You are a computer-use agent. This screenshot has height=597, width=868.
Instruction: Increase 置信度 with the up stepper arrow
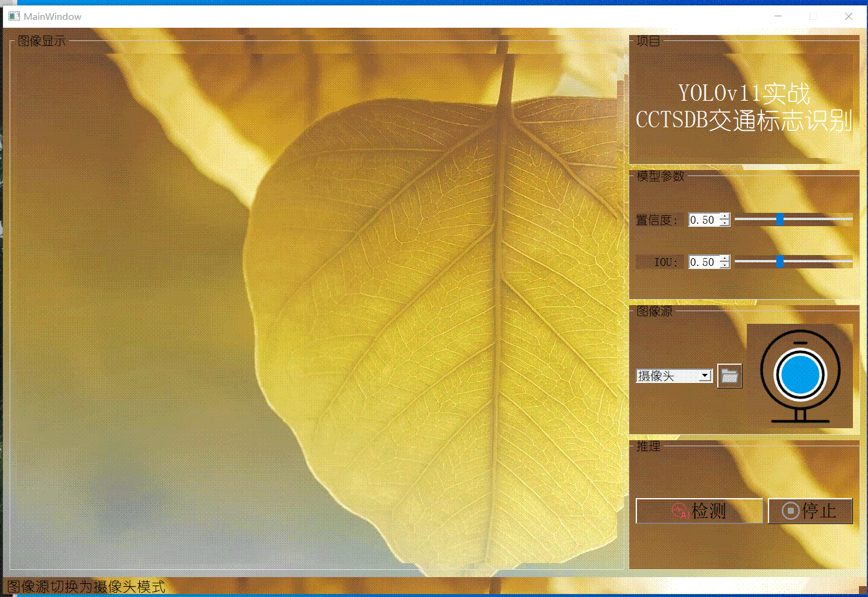[725, 216]
